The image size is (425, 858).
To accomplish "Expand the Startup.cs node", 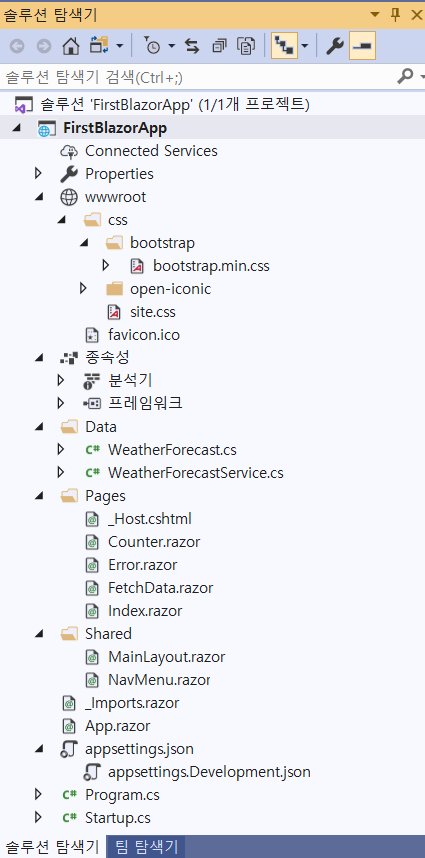I will click(38, 817).
